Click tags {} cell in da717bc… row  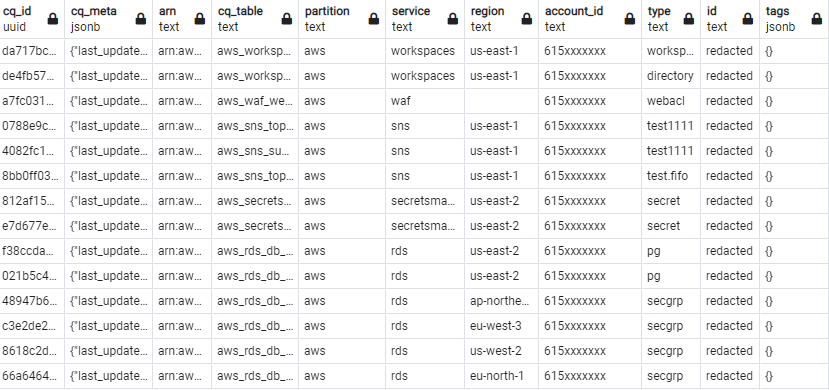coord(794,51)
